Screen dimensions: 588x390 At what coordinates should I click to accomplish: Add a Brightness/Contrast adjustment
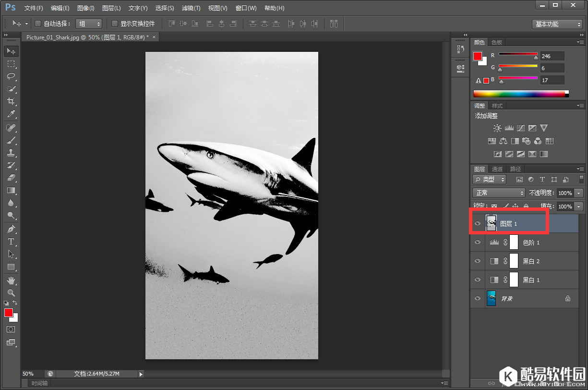click(x=497, y=128)
